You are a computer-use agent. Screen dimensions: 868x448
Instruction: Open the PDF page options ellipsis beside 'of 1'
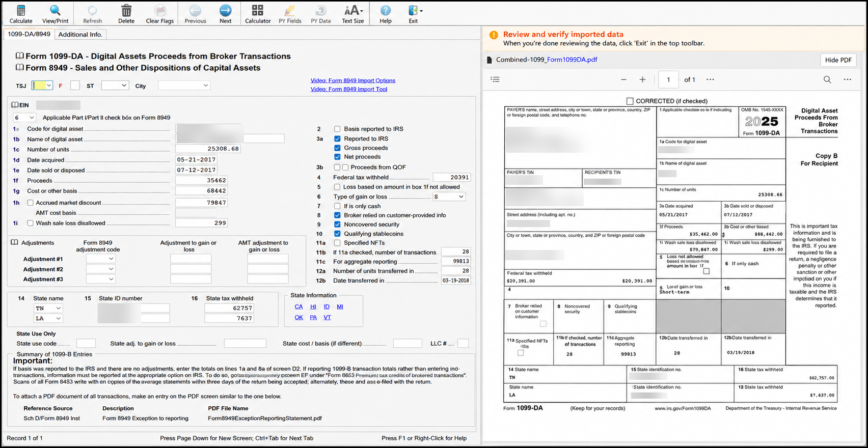pyautogui.click(x=710, y=79)
